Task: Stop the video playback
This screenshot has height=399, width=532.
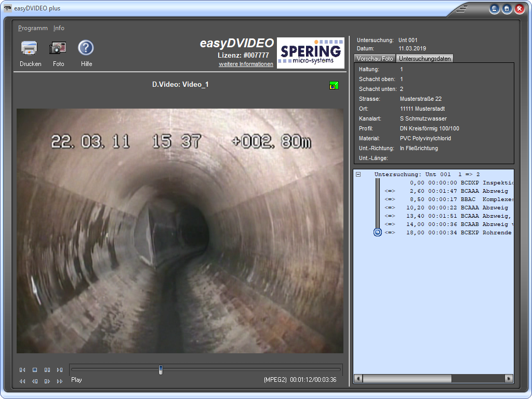Action: click(x=35, y=370)
